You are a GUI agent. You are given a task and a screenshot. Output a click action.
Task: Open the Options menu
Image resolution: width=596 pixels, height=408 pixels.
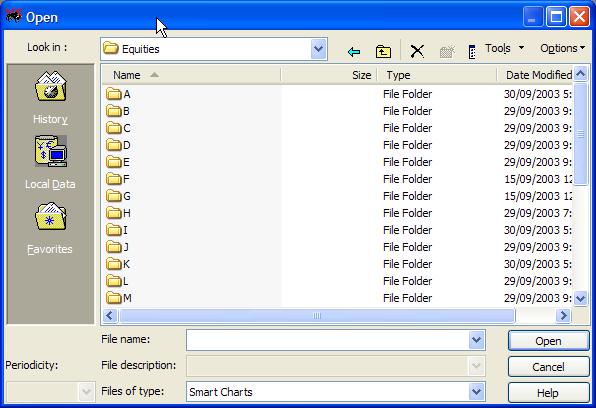(x=563, y=48)
